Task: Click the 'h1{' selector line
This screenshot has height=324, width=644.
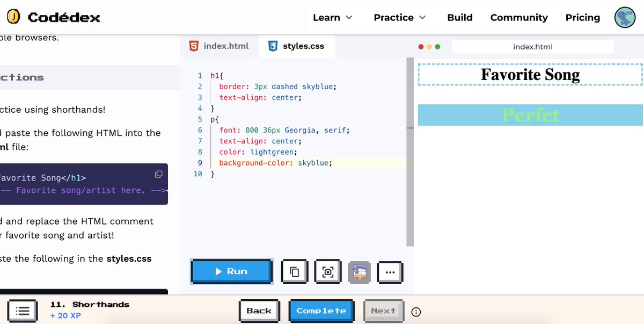Action: (x=217, y=76)
